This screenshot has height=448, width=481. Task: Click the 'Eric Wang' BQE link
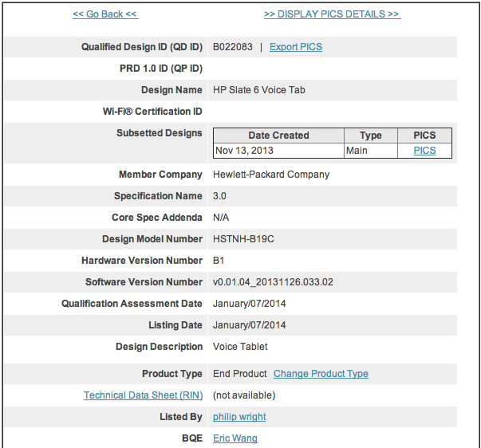pyautogui.click(x=235, y=438)
